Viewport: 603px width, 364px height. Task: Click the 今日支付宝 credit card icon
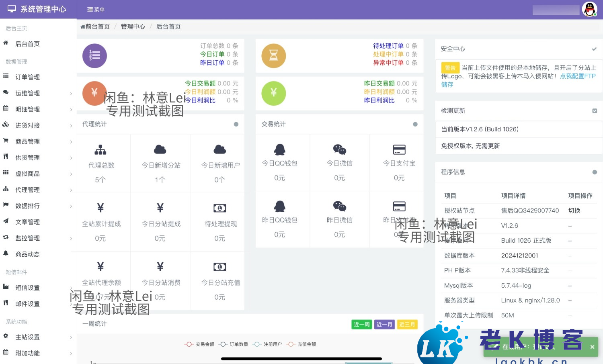399,149
